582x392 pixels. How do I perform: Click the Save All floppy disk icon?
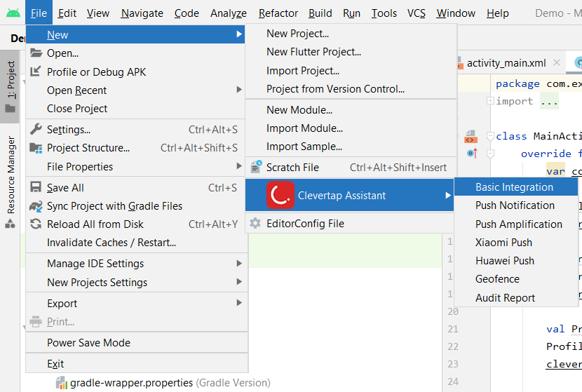pos(36,187)
